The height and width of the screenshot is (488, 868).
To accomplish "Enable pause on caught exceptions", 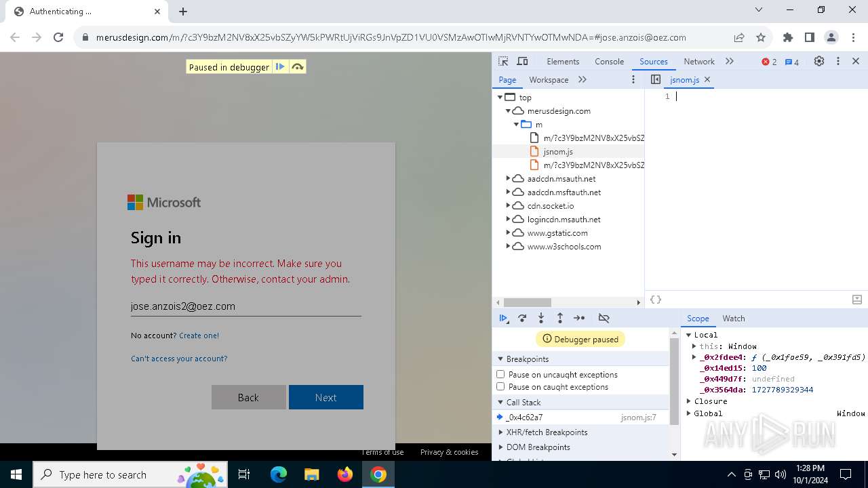I will pos(500,386).
